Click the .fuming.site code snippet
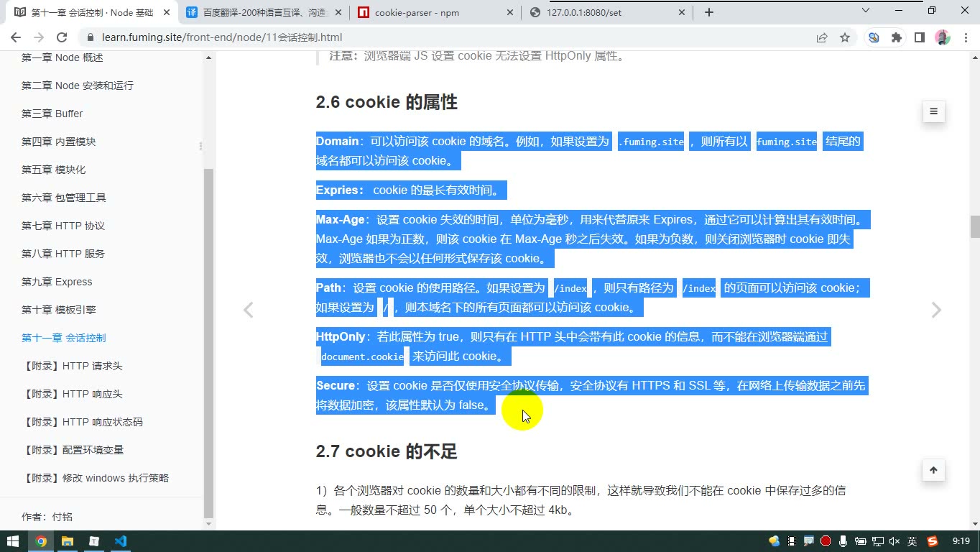 tap(651, 142)
